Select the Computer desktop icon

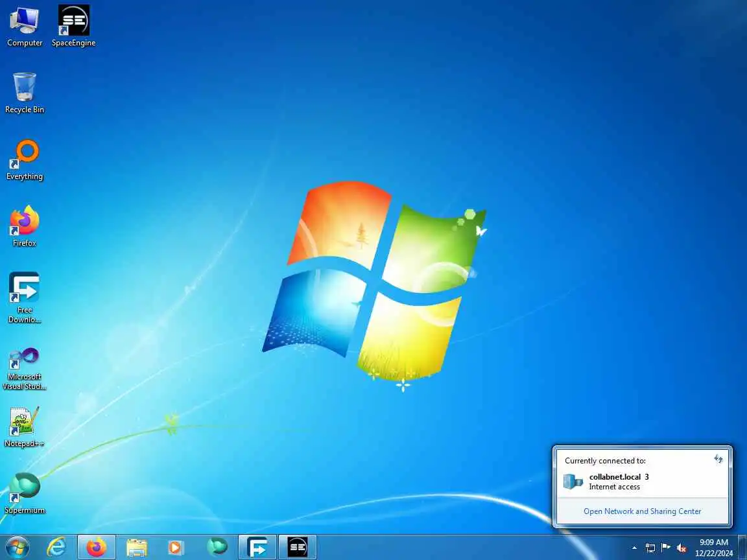click(24, 26)
